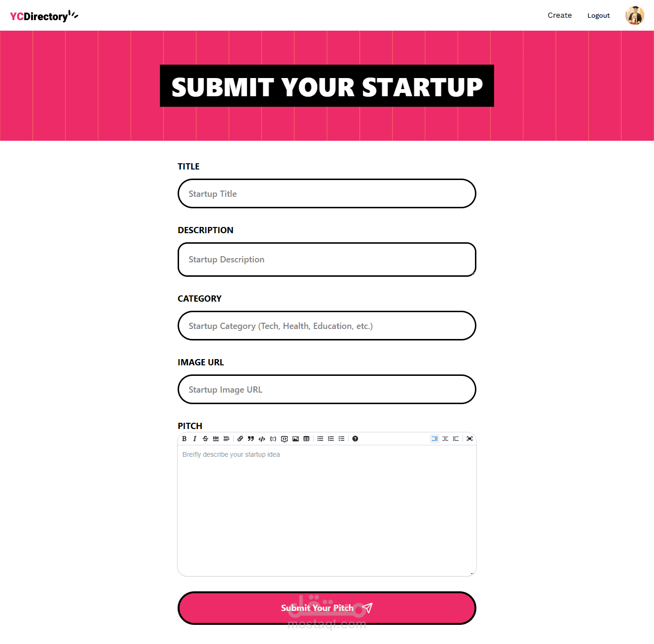Open the markdown editor help
This screenshot has height=644, width=654.
tap(355, 439)
